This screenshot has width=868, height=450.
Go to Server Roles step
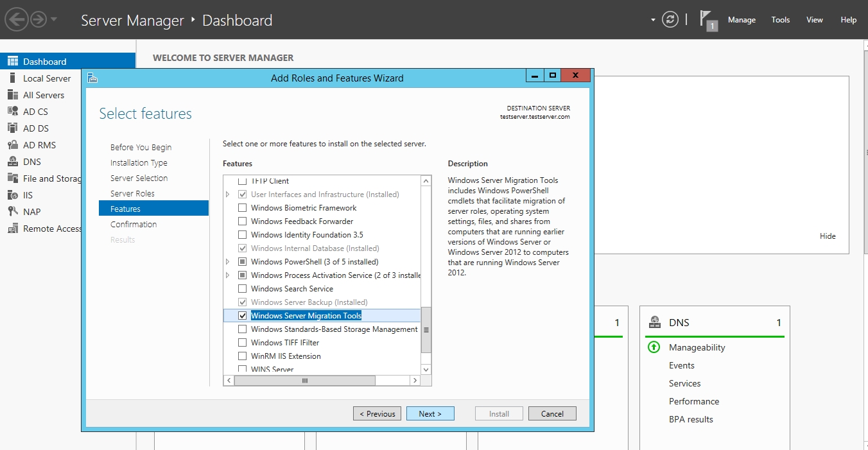pyautogui.click(x=132, y=194)
